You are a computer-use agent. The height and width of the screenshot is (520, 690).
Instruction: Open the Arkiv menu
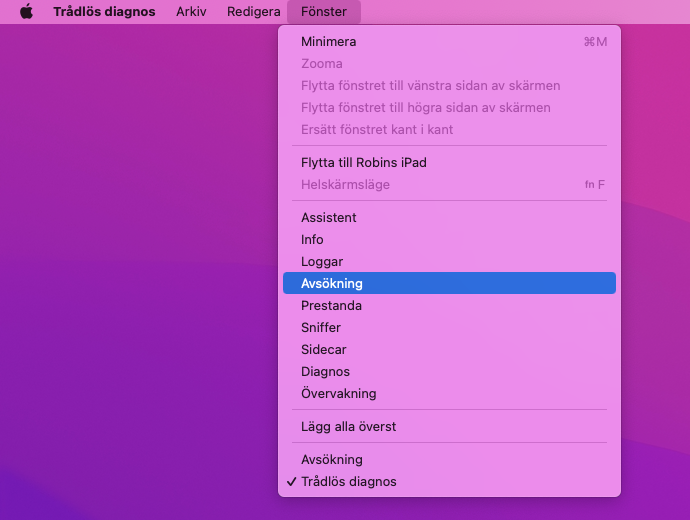[191, 12]
